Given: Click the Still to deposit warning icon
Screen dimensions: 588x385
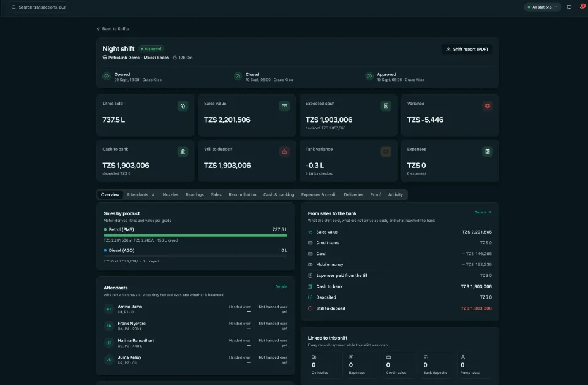Looking at the screenshot, I should pos(284,151).
